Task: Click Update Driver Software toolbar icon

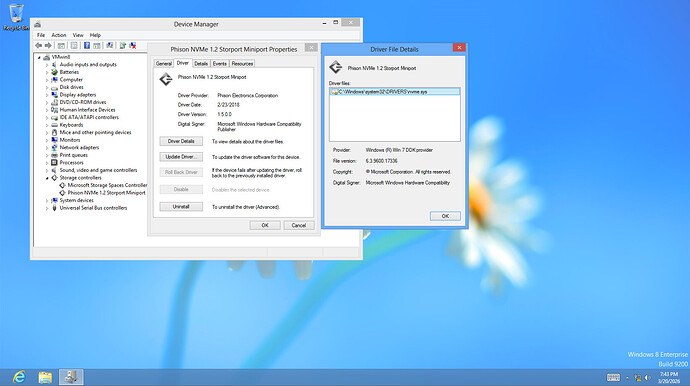Action: click(x=122, y=45)
